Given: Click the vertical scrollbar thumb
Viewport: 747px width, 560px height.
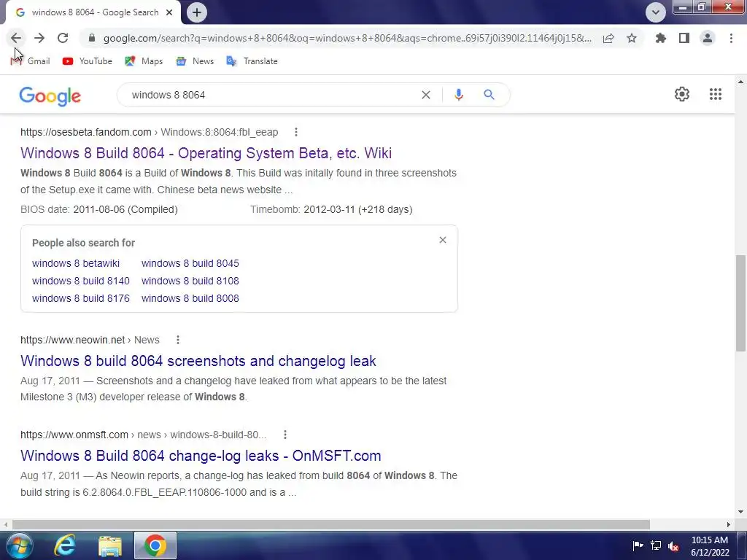Looking at the screenshot, I should click(x=740, y=303).
